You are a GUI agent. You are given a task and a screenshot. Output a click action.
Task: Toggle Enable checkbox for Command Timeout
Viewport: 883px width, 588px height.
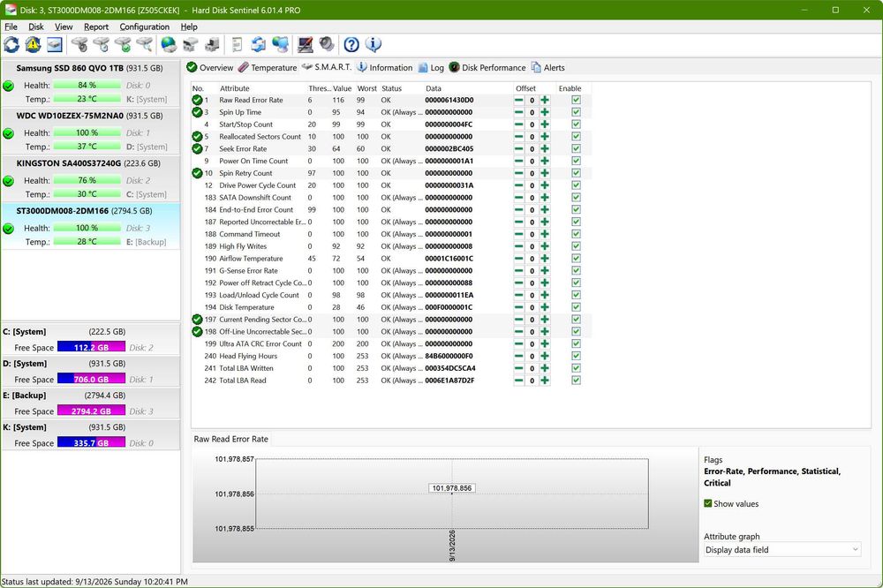pyautogui.click(x=576, y=234)
